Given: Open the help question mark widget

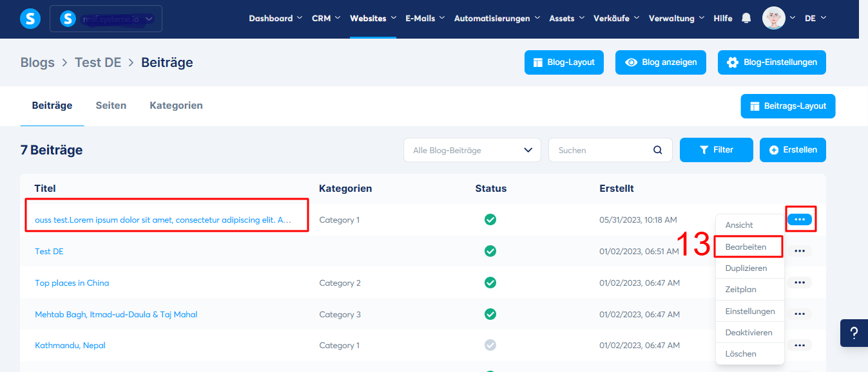Looking at the screenshot, I should (854, 333).
